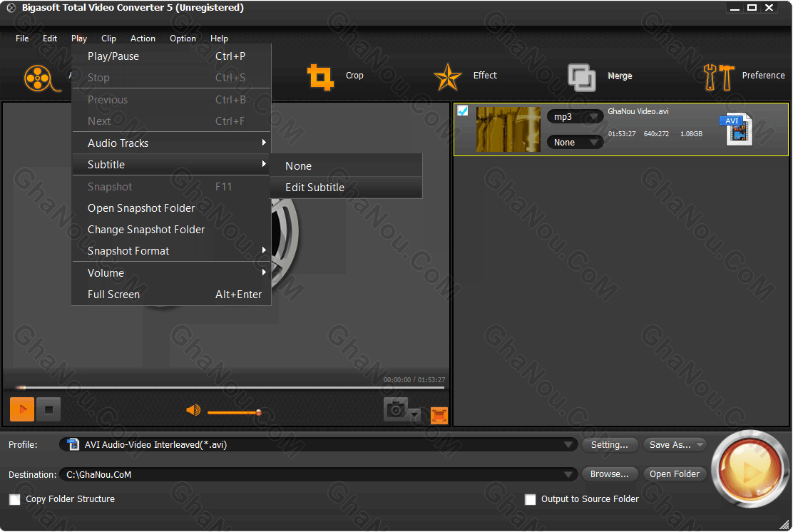Screen dimensions: 793x532
Task: Click the Open Folder button
Action: [x=674, y=474]
